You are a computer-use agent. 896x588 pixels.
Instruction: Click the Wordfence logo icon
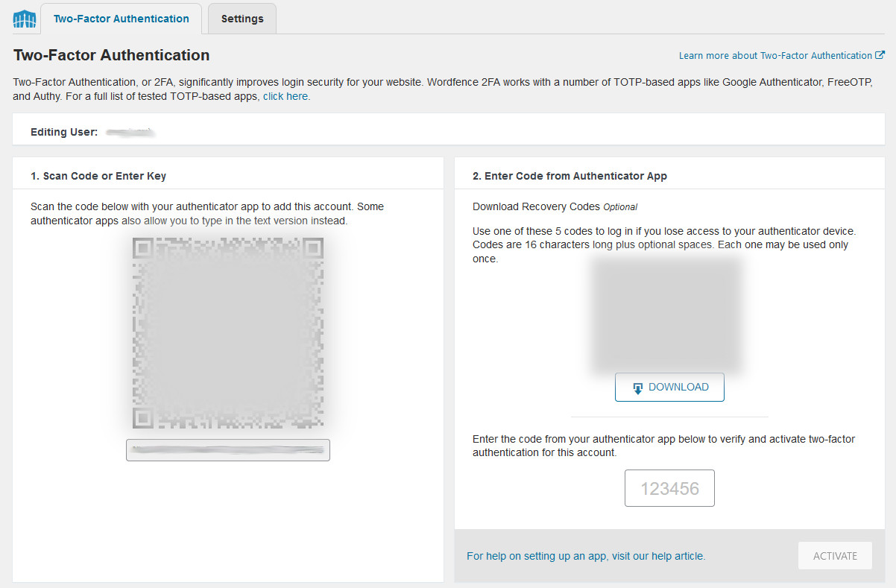25,19
